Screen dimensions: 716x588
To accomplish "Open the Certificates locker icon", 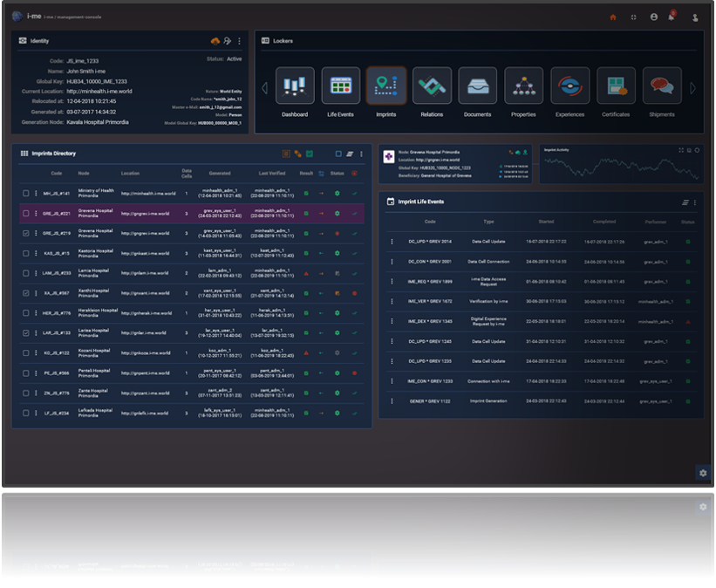I will [x=617, y=85].
